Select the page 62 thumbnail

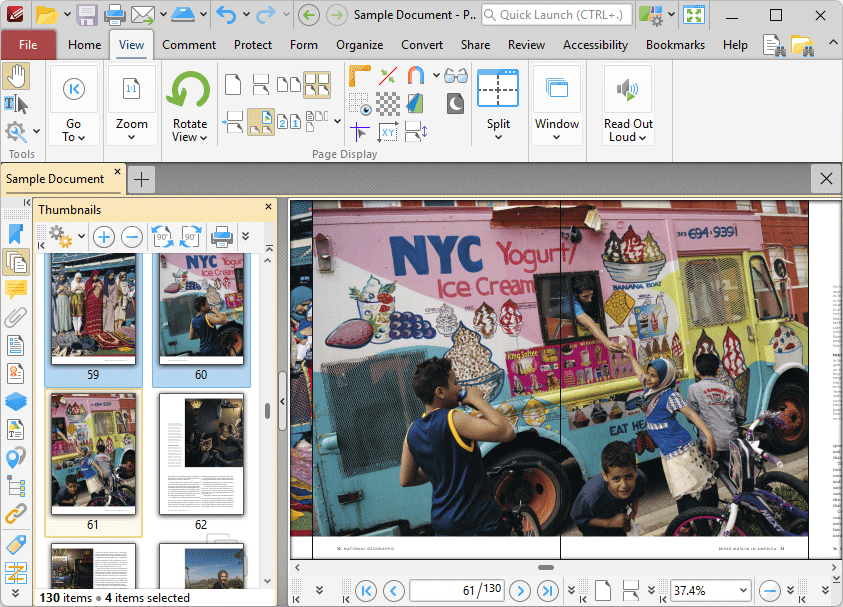tap(201, 456)
